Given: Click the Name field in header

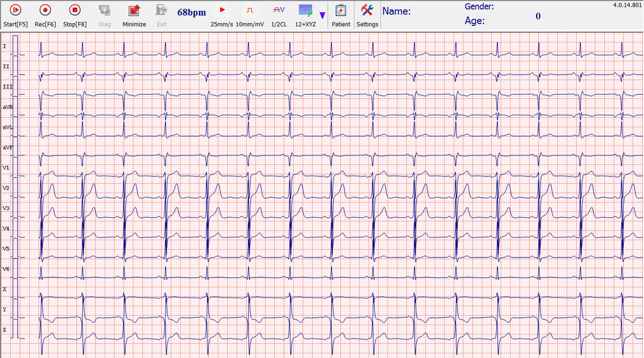Looking at the screenshot, I should point(397,11).
